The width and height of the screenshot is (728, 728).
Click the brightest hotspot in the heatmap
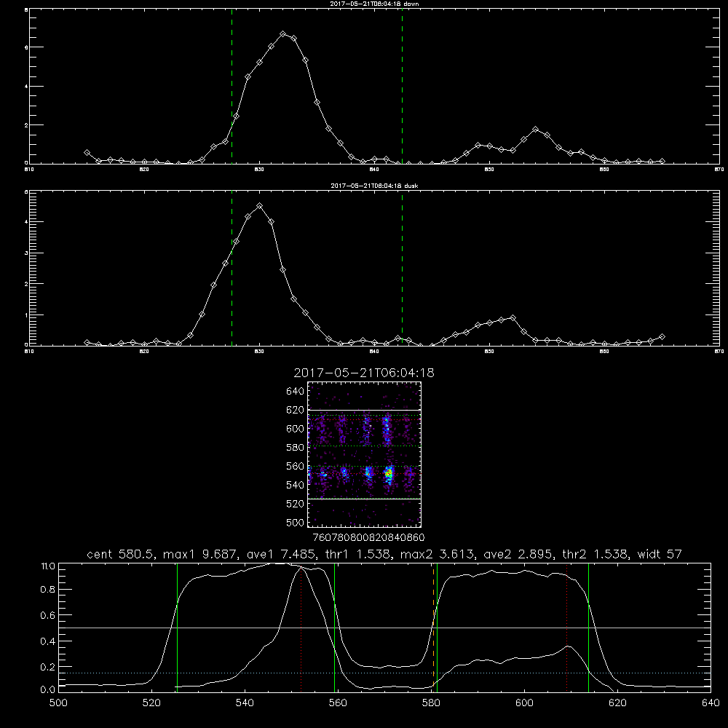tap(389, 474)
